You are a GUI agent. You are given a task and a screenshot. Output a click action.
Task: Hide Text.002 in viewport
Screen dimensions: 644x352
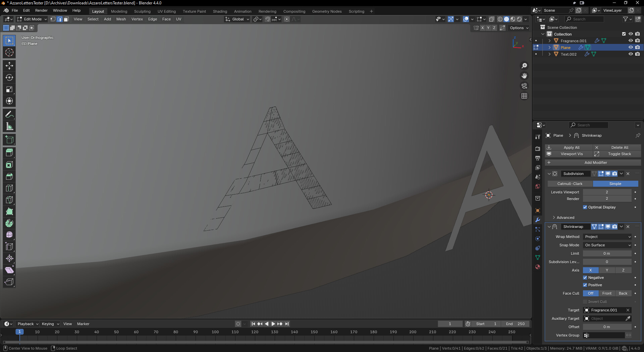click(x=631, y=54)
